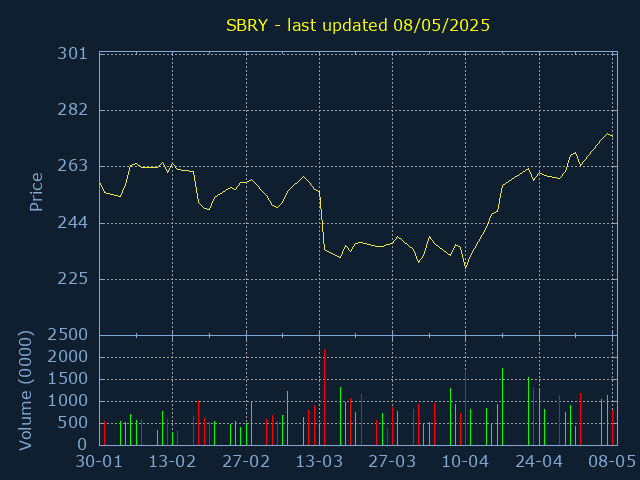
Task: Select the price axis value "282"
Action: click(73, 110)
